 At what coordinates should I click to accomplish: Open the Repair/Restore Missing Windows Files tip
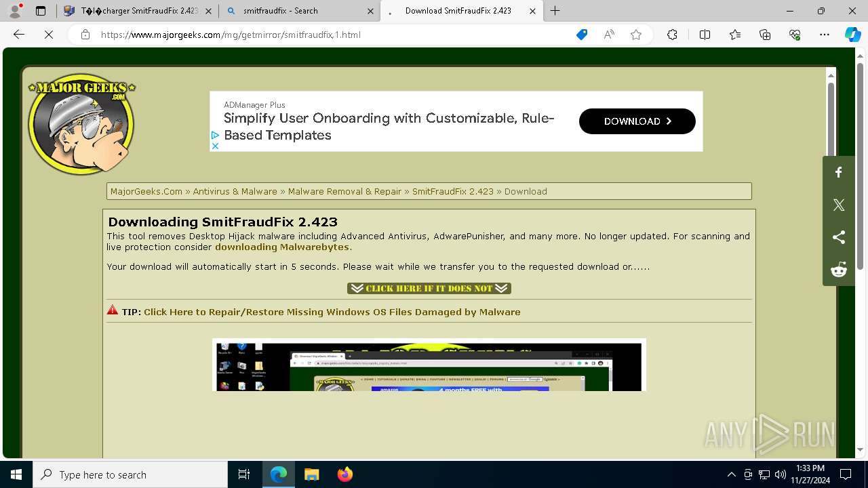tap(332, 312)
